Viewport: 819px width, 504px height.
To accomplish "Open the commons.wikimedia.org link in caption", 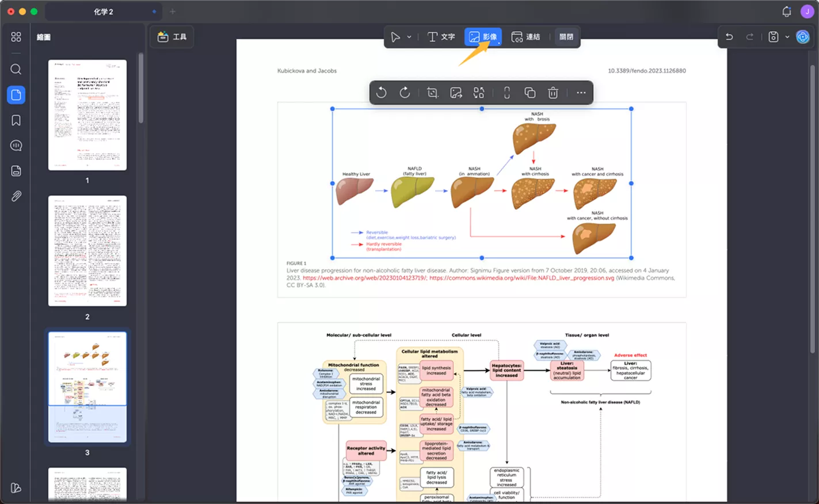I will [521, 278].
